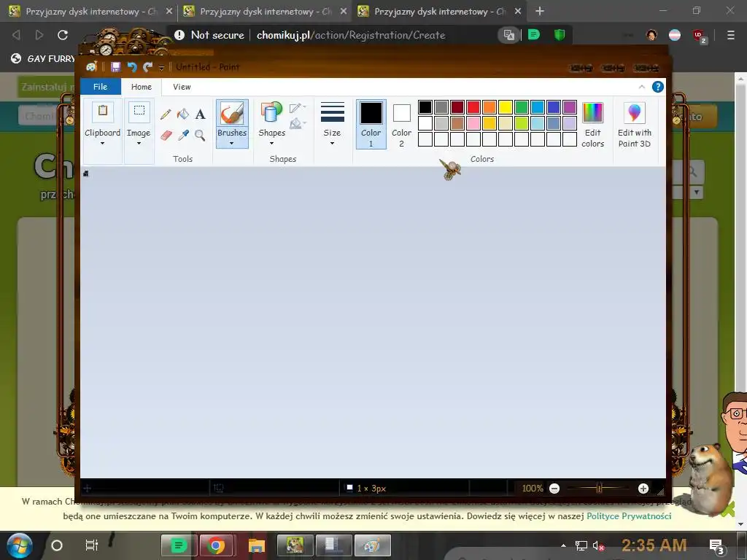The height and width of the screenshot is (560, 747).
Task: Reload the page in the browser
Action: click(63, 35)
